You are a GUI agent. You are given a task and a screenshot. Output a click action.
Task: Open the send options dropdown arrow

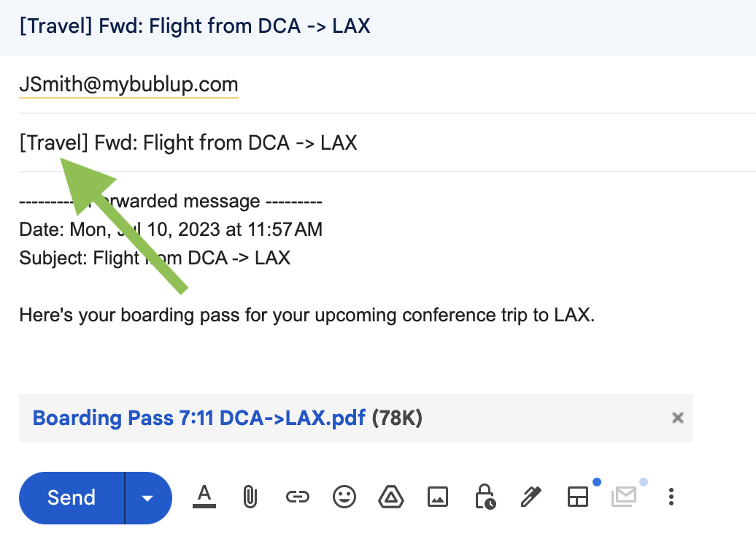click(x=148, y=497)
